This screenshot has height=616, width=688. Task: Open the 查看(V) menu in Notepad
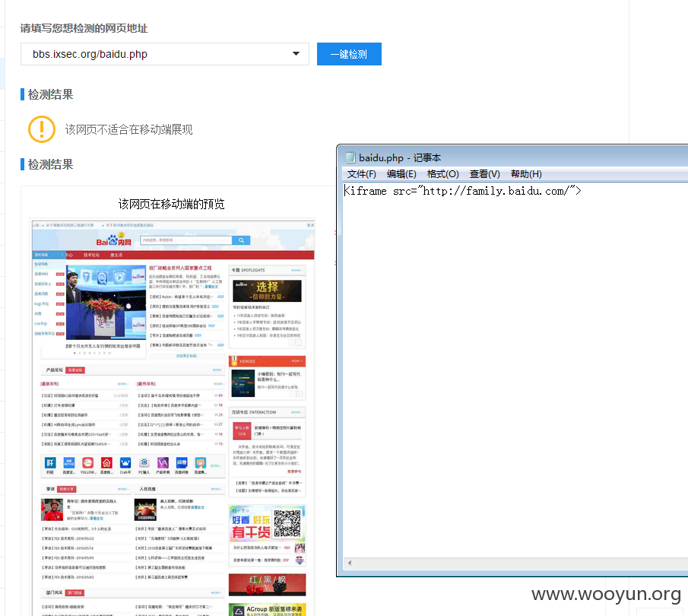tap(484, 174)
